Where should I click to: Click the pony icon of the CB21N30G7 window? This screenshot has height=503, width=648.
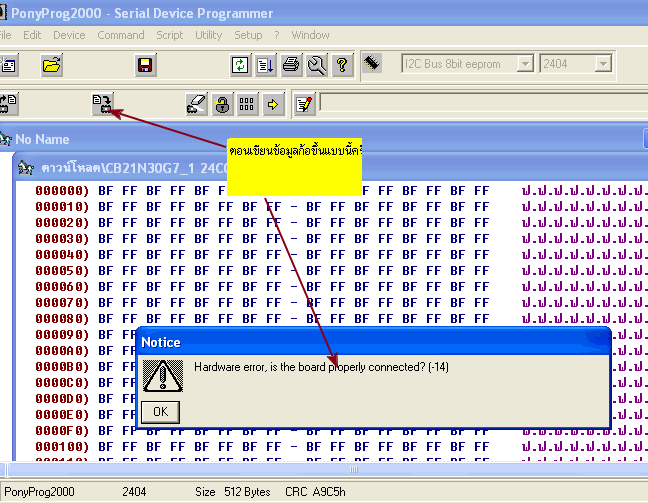click(x=26, y=168)
